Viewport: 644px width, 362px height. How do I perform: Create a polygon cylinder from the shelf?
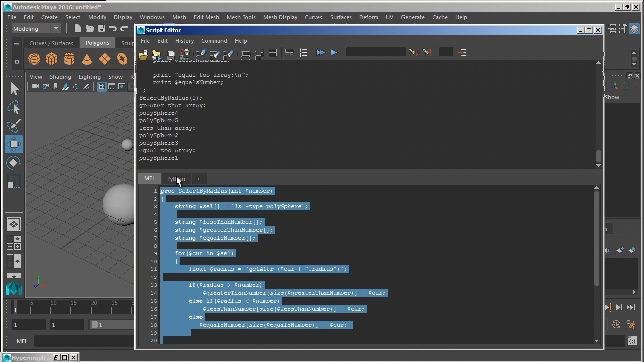(69, 59)
